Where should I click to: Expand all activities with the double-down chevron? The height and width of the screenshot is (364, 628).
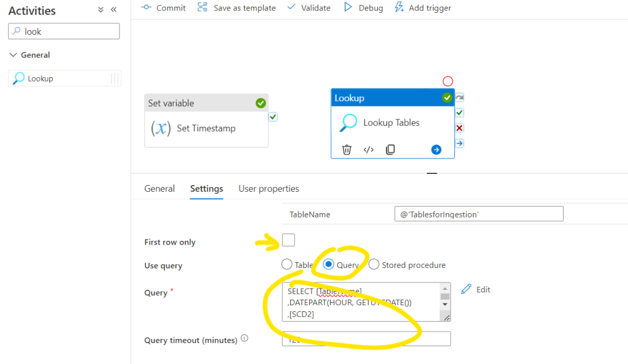tap(101, 10)
